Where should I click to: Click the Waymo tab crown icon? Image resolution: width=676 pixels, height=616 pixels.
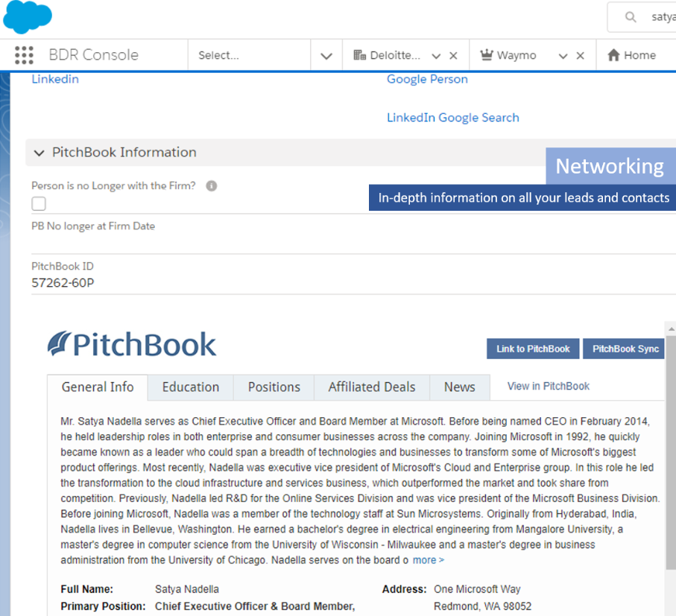point(487,55)
